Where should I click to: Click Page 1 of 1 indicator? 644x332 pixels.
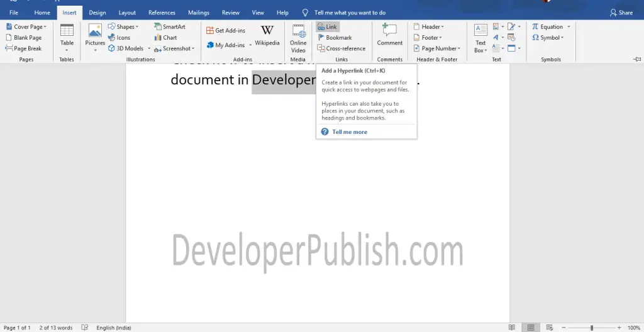(17, 328)
